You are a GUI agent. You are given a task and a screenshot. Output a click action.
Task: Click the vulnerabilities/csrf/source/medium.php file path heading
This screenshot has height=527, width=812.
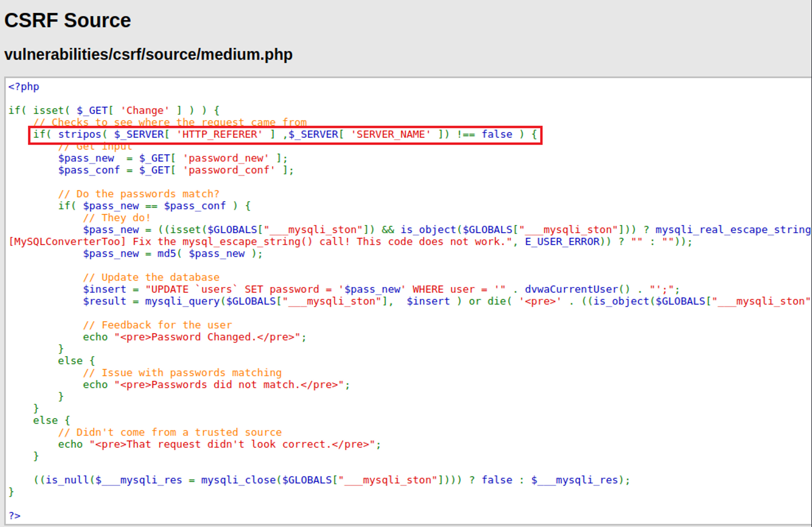click(x=148, y=55)
